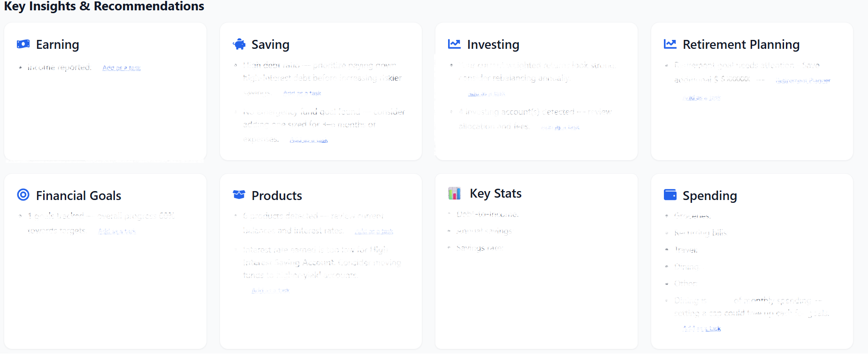This screenshot has height=354, width=868.
Task: Add the rebalancing insight as a task
Action: (x=487, y=93)
